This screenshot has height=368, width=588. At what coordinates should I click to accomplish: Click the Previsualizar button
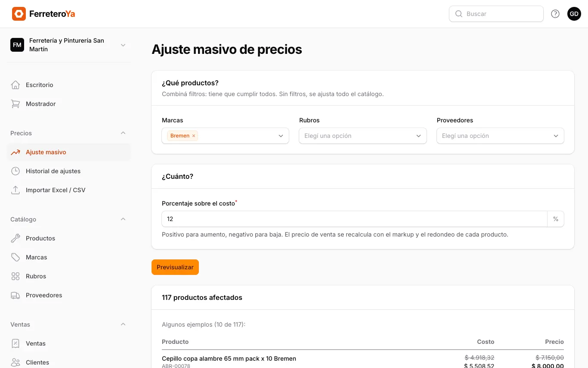pyautogui.click(x=175, y=267)
